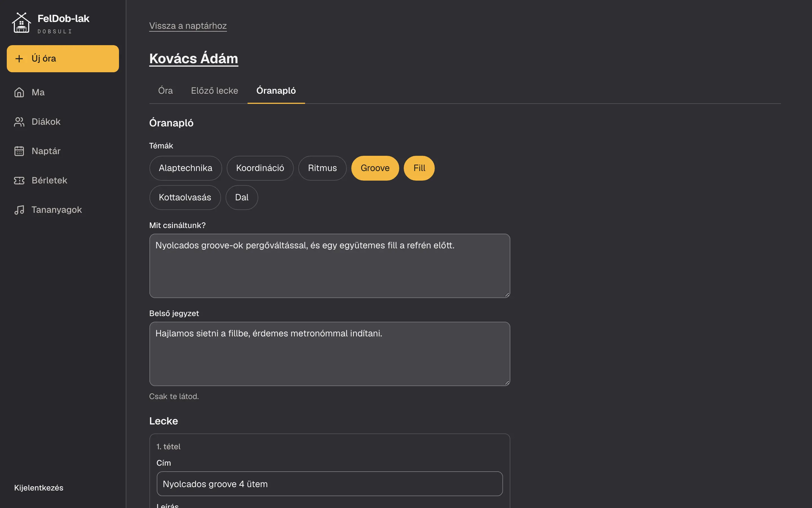Deselect the Groove topic chip

[x=375, y=168]
